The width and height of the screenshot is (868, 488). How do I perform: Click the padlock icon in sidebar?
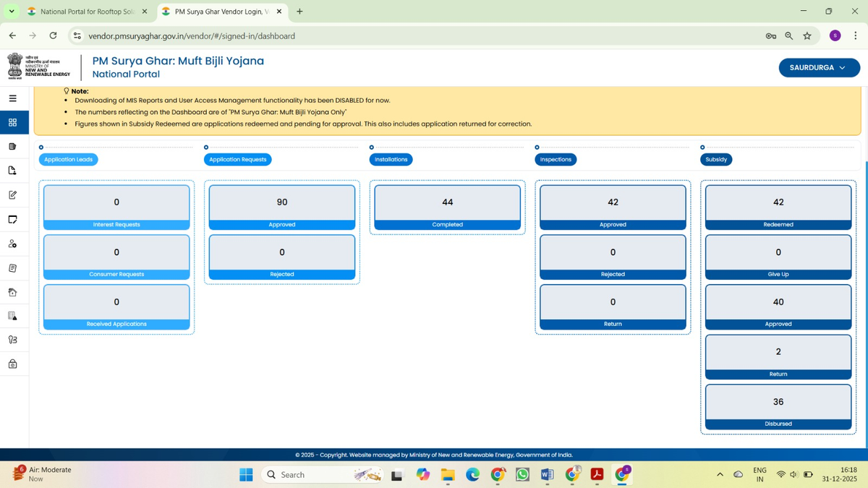click(x=12, y=364)
